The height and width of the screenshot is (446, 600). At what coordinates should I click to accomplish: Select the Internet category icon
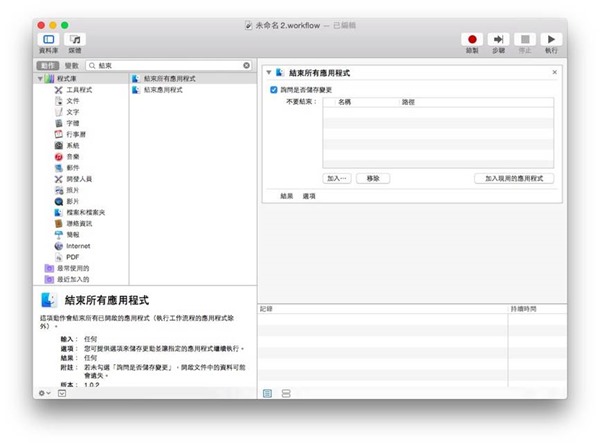pyautogui.click(x=59, y=245)
